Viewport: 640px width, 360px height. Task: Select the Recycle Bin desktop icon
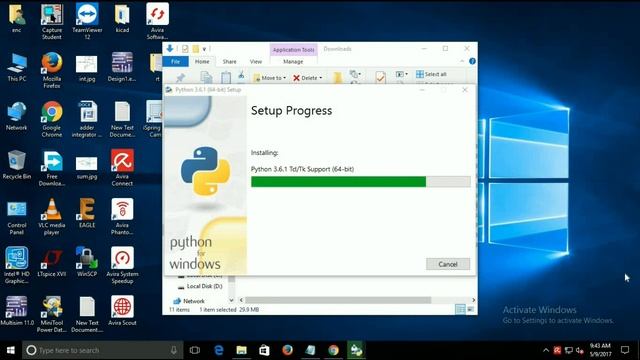[17, 165]
